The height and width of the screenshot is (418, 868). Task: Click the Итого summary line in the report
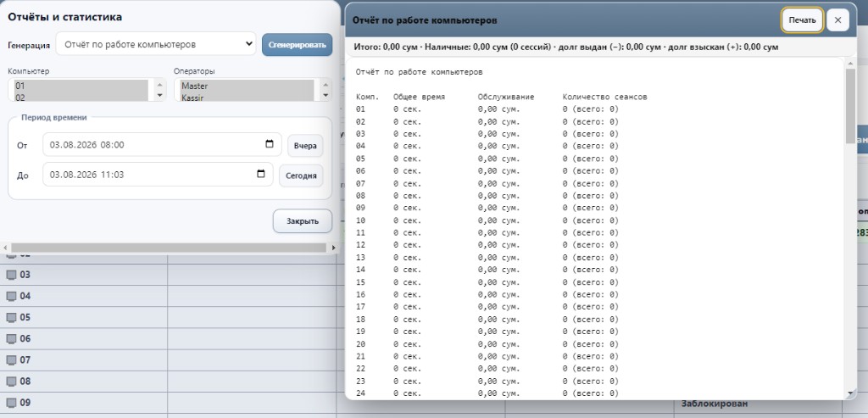565,47
